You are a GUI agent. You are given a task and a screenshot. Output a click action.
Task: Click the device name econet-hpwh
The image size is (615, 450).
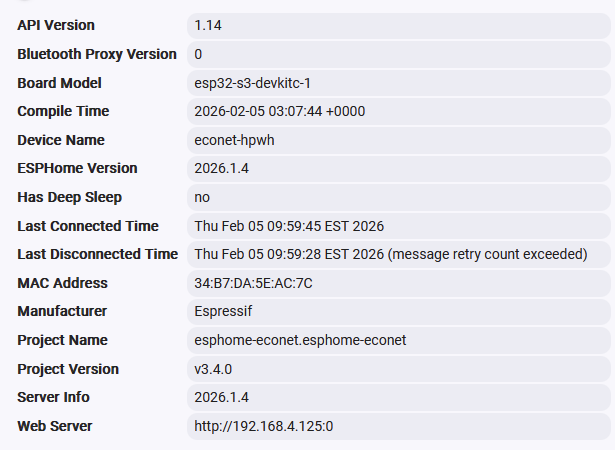pos(234,140)
